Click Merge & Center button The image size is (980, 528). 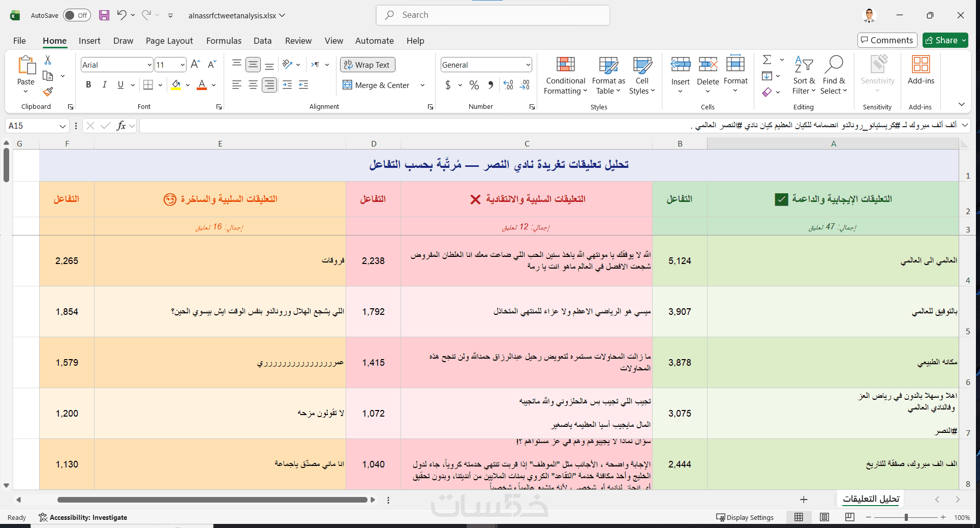click(x=377, y=85)
